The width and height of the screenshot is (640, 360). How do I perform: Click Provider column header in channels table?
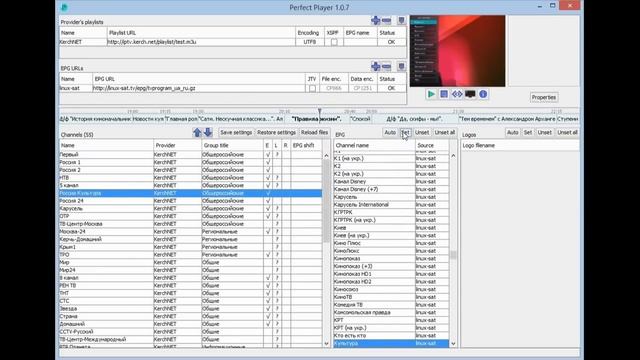(x=177, y=145)
